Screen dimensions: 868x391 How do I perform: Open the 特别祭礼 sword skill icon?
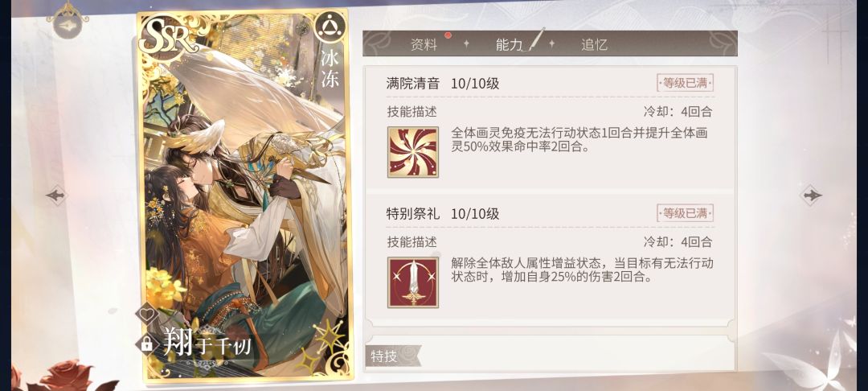pyautogui.click(x=413, y=282)
